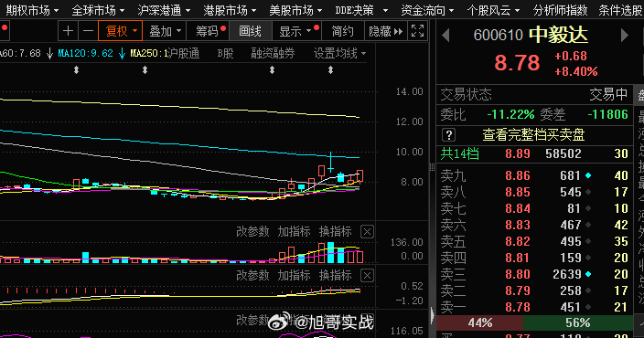Open 资金流向 menu
The image size is (644, 338).
point(427,10)
